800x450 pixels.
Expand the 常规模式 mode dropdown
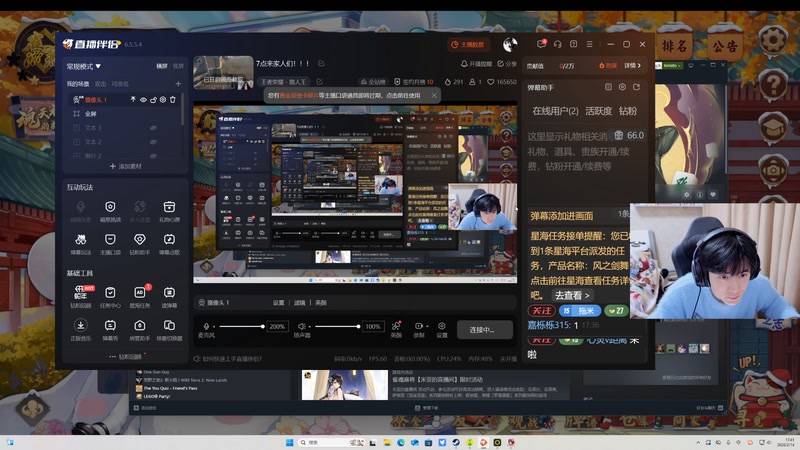click(x=84, y=66)
